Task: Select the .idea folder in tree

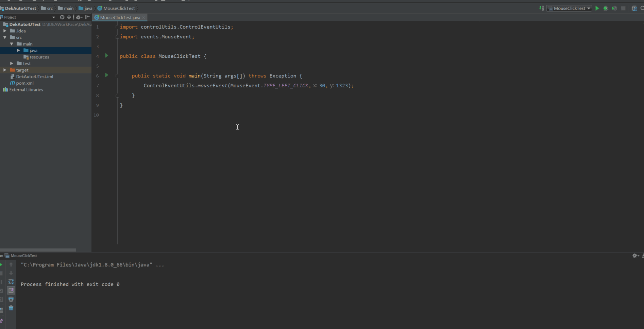Action: click(21, 31)
